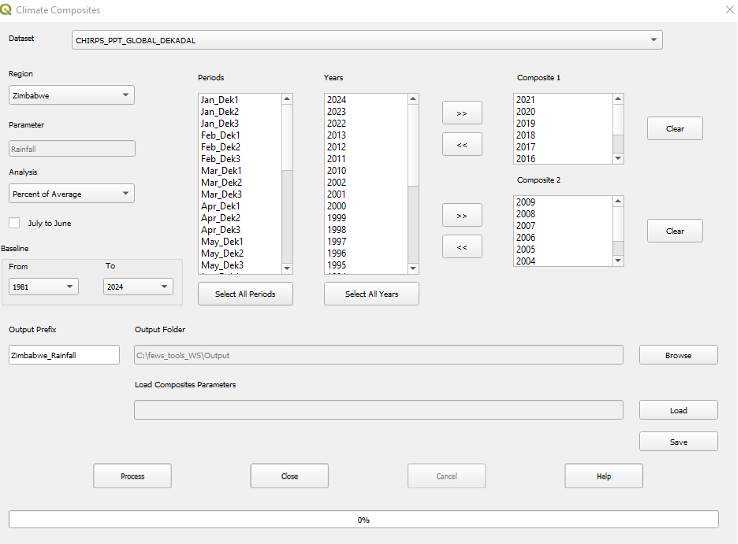Clear the Composite 2 list
The image size is (738, 544).
674,231
